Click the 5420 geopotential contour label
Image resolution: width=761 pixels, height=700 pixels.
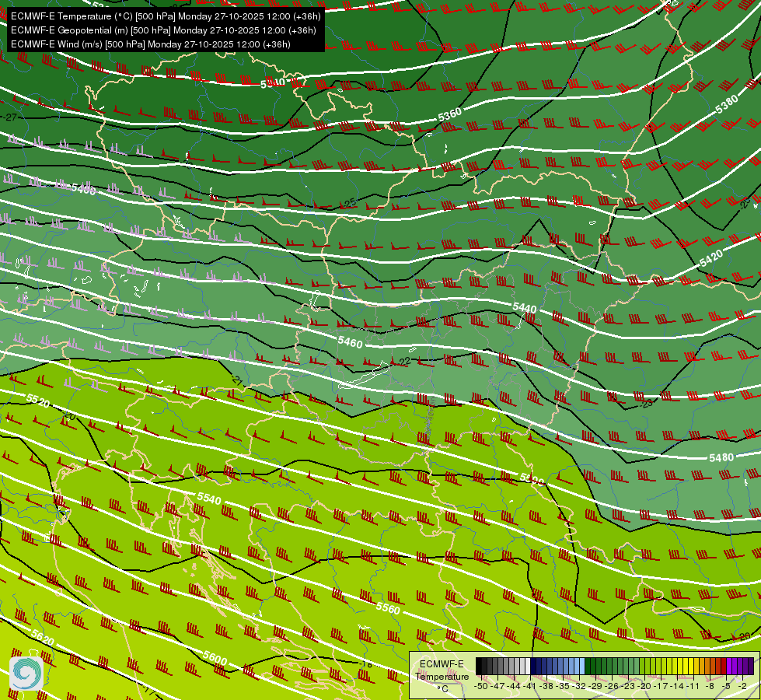711,258
